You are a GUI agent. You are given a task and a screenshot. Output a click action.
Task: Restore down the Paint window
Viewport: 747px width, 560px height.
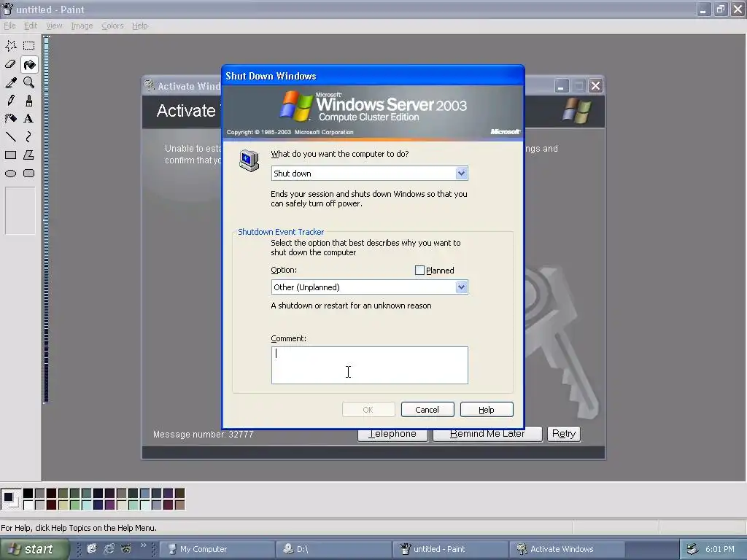pos(720,9)
